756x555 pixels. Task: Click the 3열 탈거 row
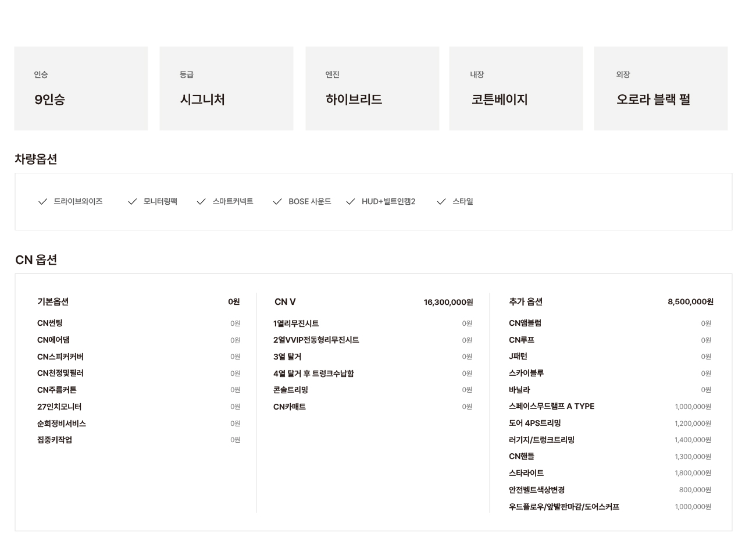pos(373,357)
